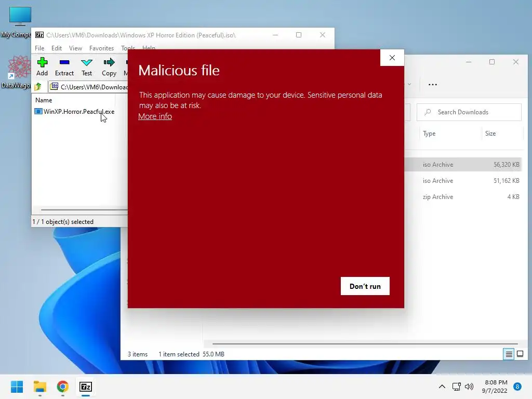Screen dimensions: 532x399
Task: Open the Edit menu in 7-Zip
Action: (56, 48)
